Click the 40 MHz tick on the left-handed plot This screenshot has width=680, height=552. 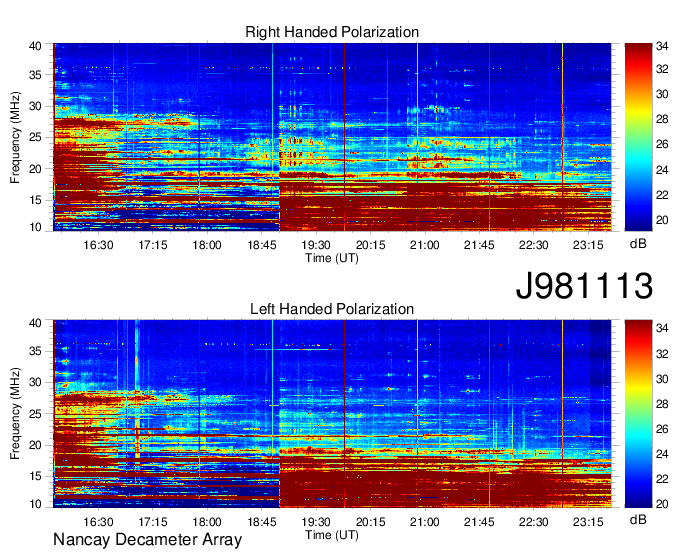35,323
